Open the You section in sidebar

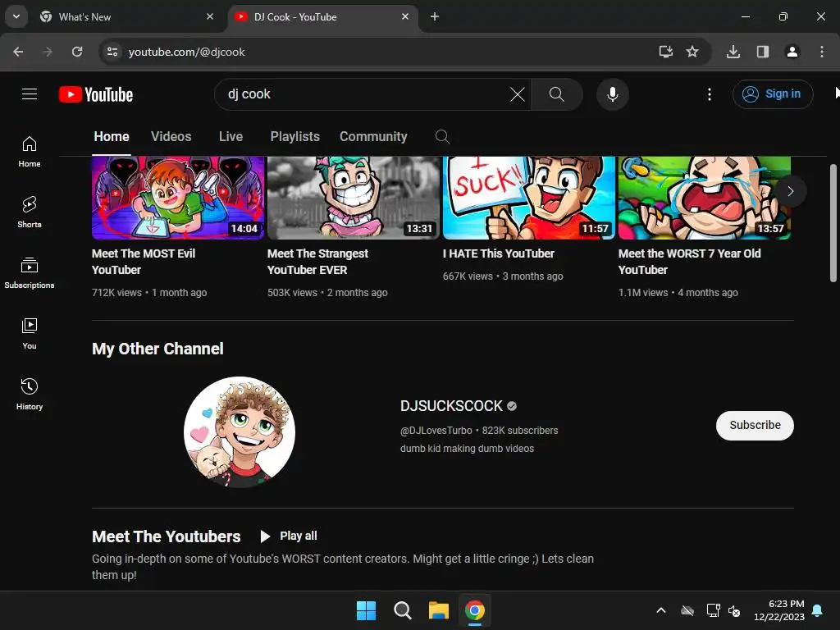pos(30,334)
